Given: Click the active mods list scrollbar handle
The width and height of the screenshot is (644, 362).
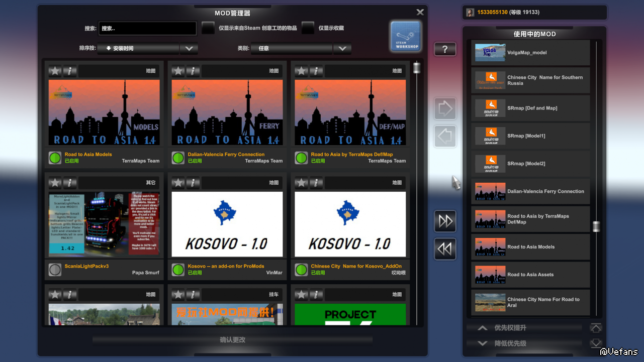Looking at the screenshot, I should [x=596, y=226].
